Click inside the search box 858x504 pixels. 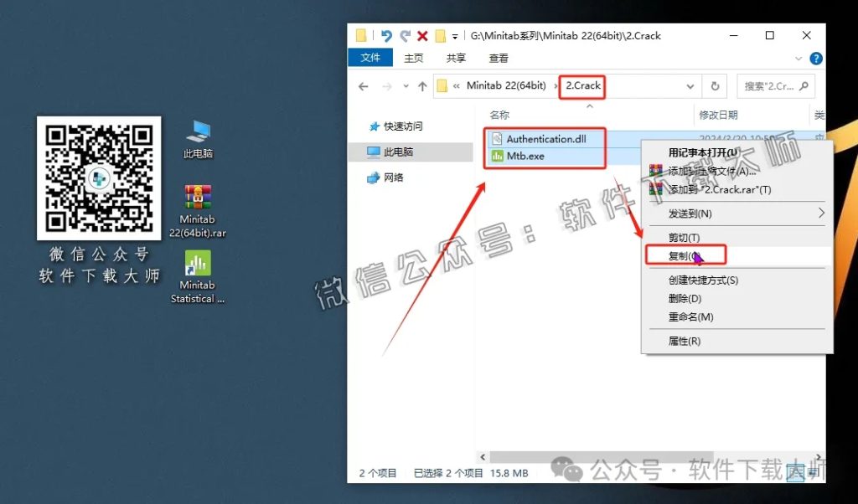[x=767, y=86]
